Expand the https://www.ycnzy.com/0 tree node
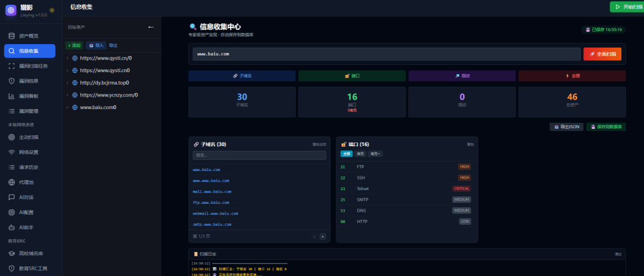Screen dimensions: 644x276 (67, 95)
